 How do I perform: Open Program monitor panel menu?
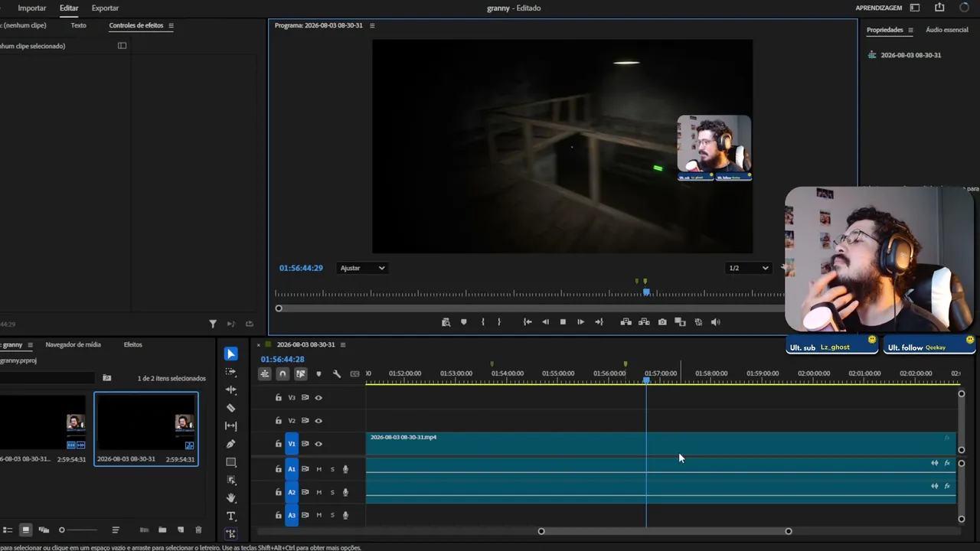click(x=372, y=25)
